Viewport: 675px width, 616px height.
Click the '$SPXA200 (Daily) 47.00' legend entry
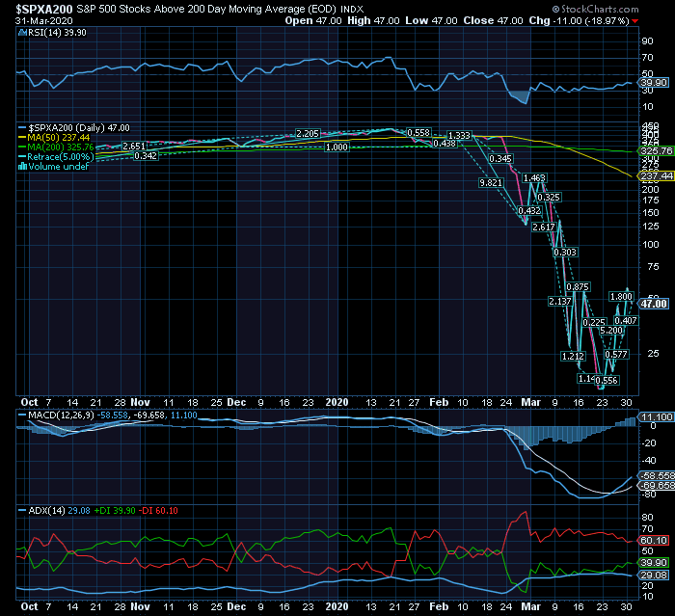click(79, 128)
